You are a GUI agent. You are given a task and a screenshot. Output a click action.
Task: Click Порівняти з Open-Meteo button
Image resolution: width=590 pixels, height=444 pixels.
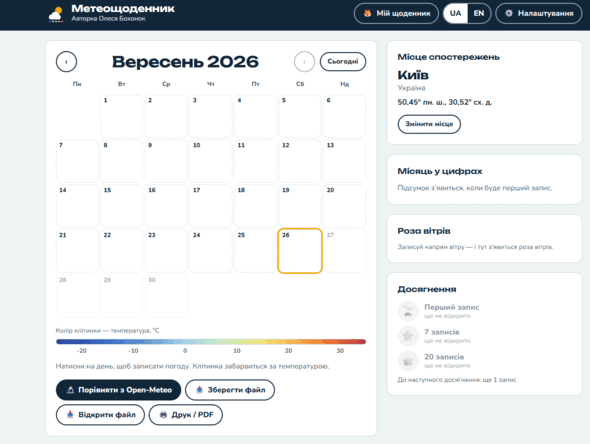tap(118, 390)
